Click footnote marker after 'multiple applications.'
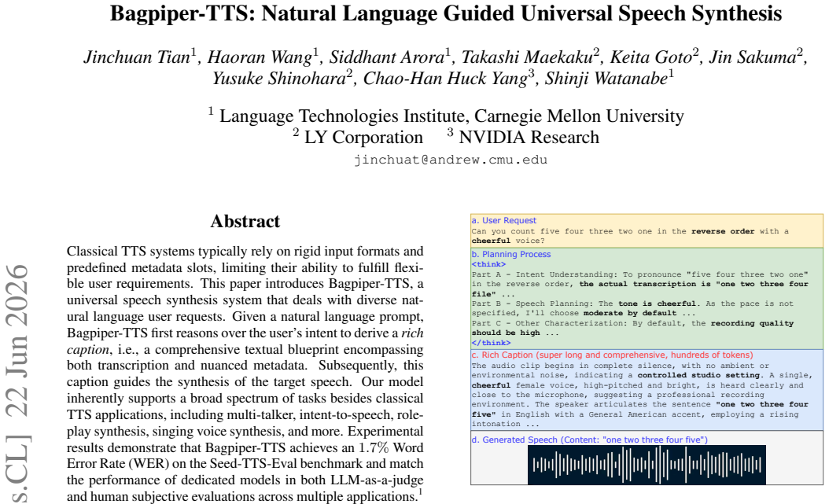 click(x=420, y=492)
